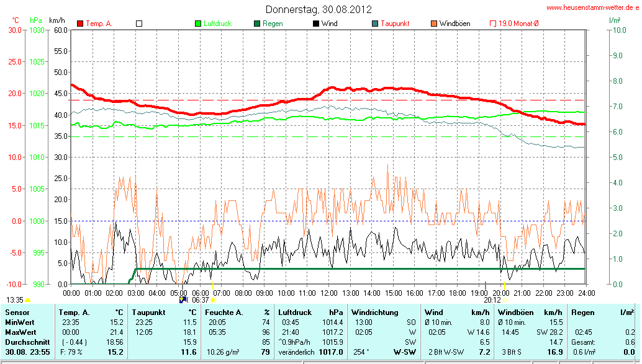Toggle the 19.0 Monat-Ø legend box

click(x=493, y=24)
